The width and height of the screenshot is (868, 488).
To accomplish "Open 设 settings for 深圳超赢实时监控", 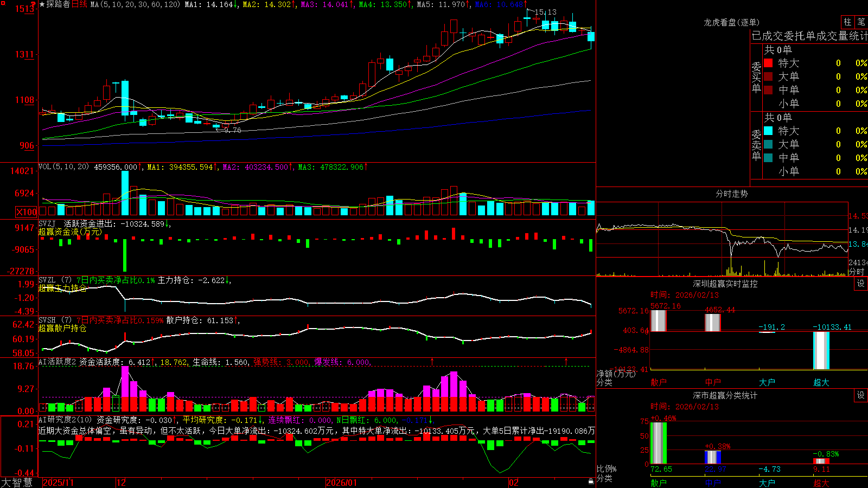I will (x=860, y=284).
